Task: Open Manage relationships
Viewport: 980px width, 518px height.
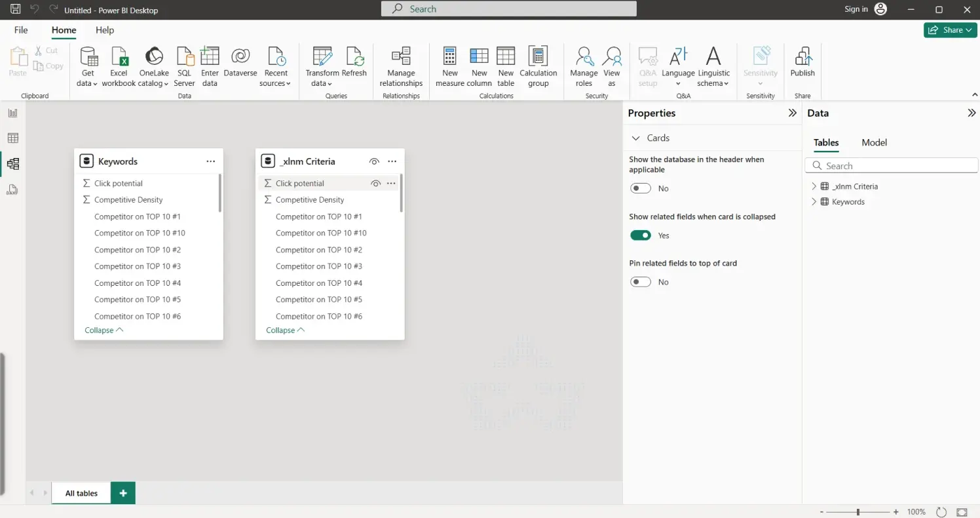Action: click(x=401, y=66)
